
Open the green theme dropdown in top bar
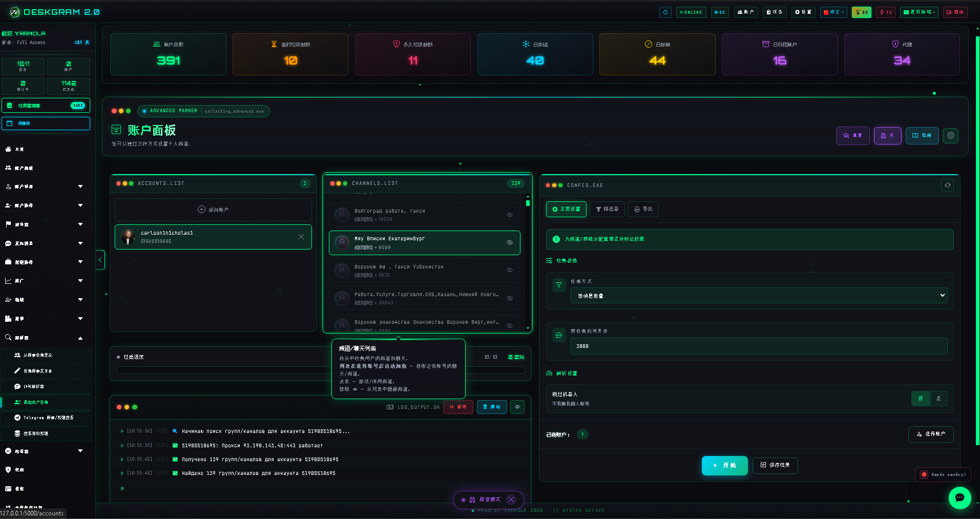pos(920,12)
